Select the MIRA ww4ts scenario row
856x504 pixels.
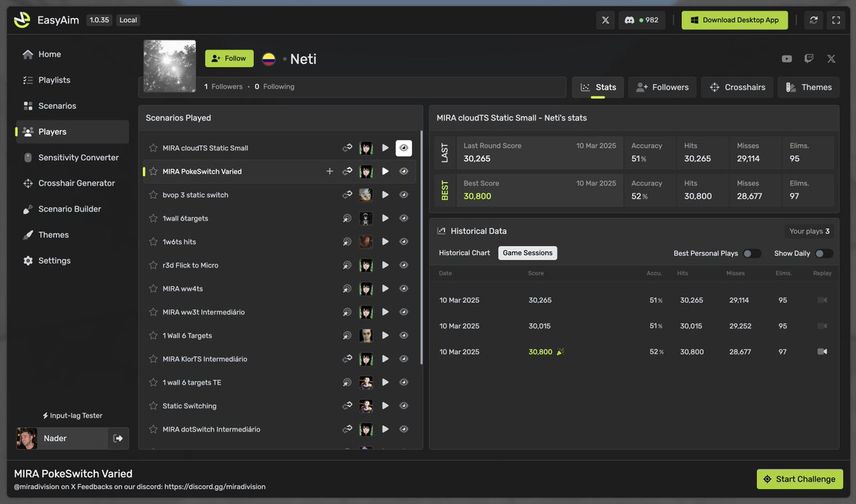280,289
